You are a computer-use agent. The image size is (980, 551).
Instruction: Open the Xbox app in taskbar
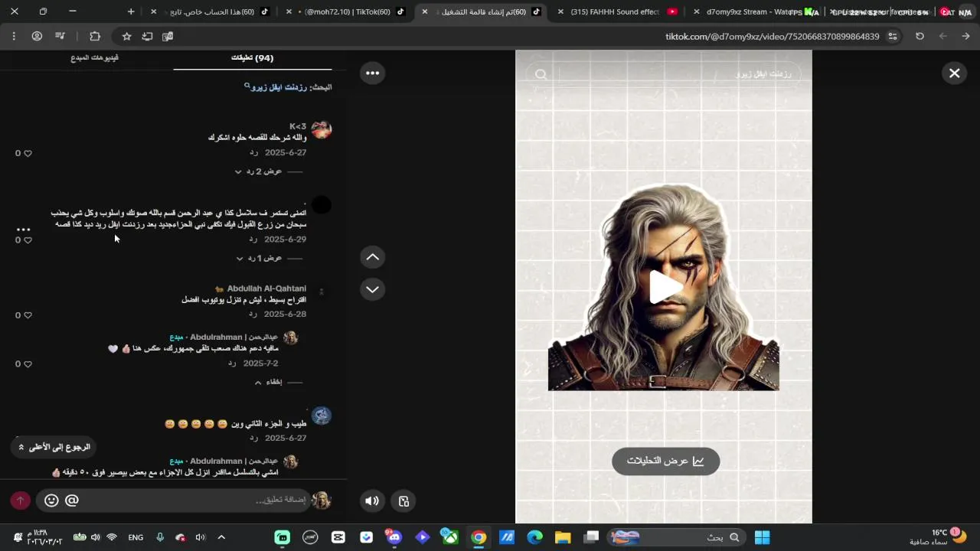[x=450, y=537]
